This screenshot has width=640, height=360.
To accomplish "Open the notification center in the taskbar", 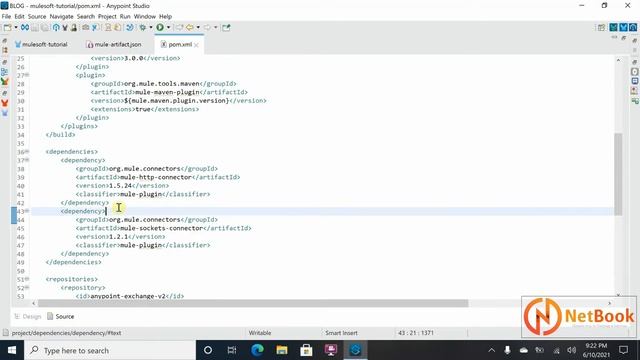I will pos(623,350).
